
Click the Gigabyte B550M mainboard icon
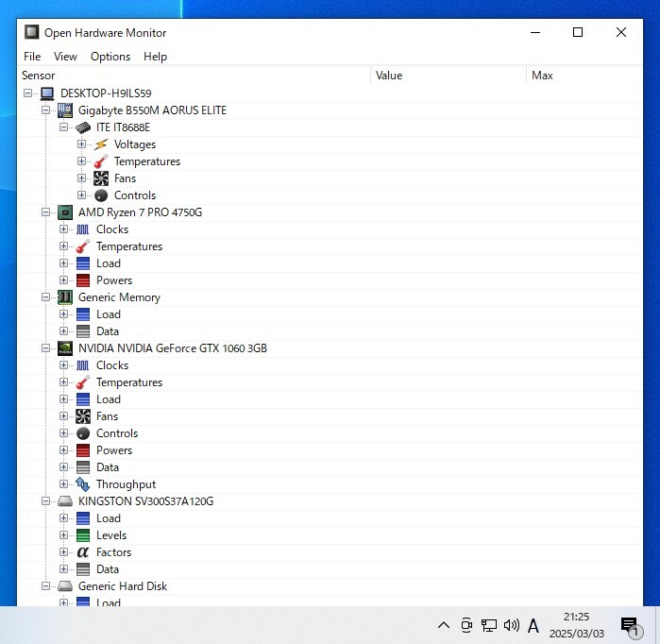point(65,110)
